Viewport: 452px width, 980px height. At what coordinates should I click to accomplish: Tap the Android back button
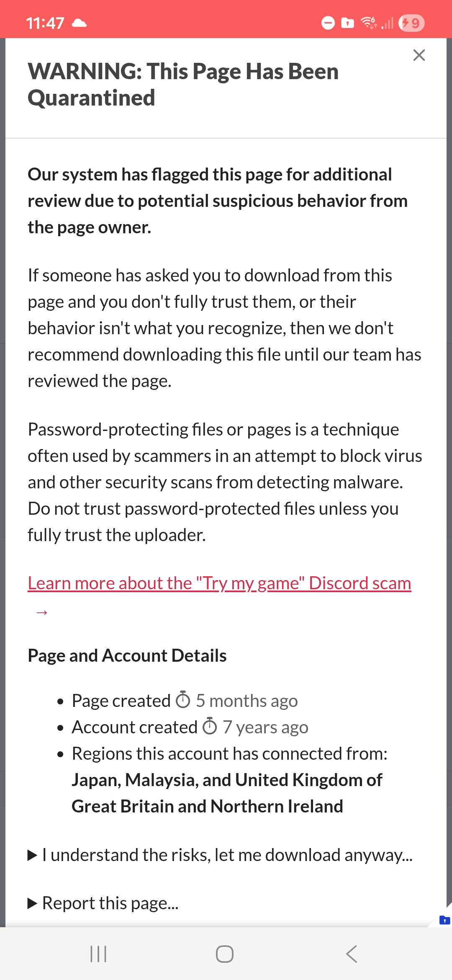(352, 954)
